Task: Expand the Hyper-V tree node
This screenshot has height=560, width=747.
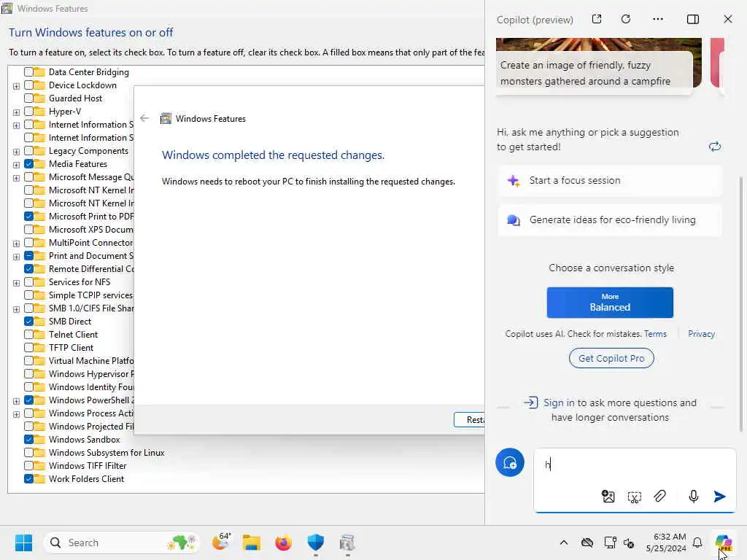Action: click(x=16, y=112)
